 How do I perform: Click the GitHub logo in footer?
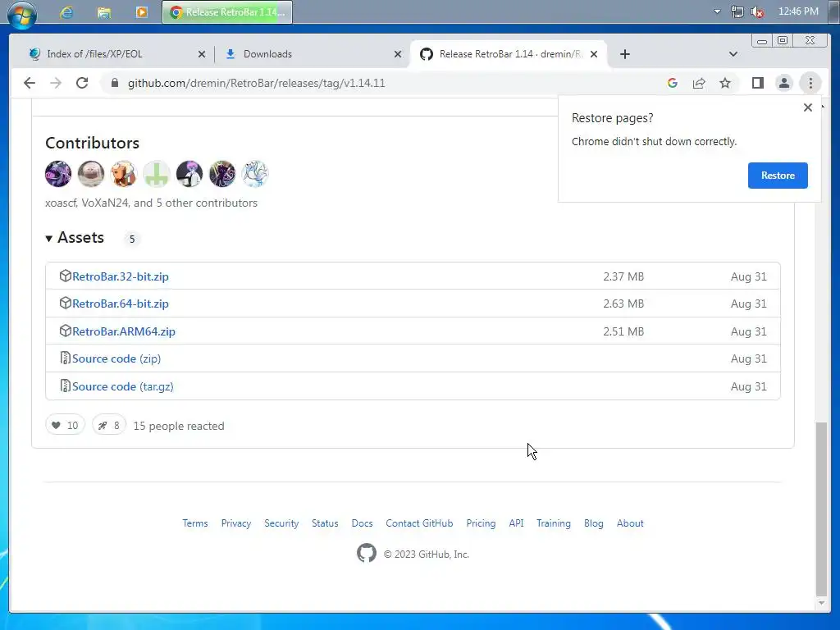coord(367,554)
